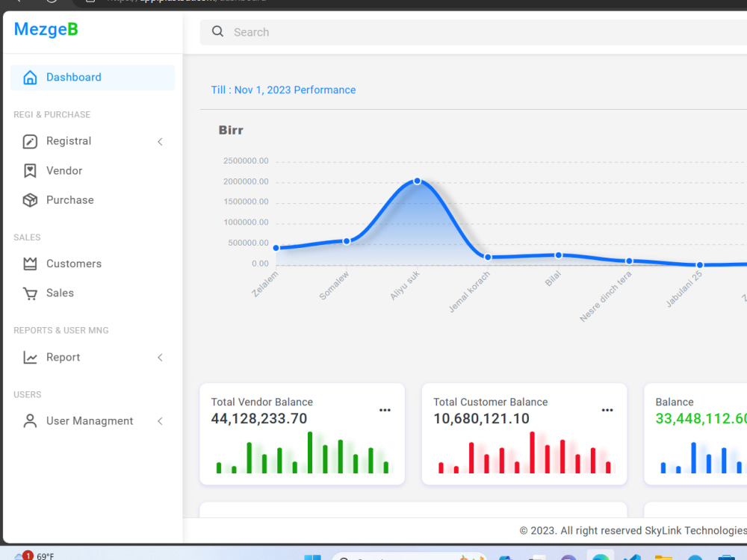Viewport: 747px width, 560px height.
Task: Click the 'Jemal korach' x-axis label
Action: (469, 291)
